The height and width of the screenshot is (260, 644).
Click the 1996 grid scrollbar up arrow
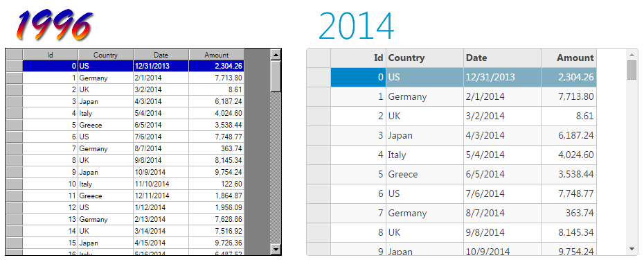pos(276,55)
